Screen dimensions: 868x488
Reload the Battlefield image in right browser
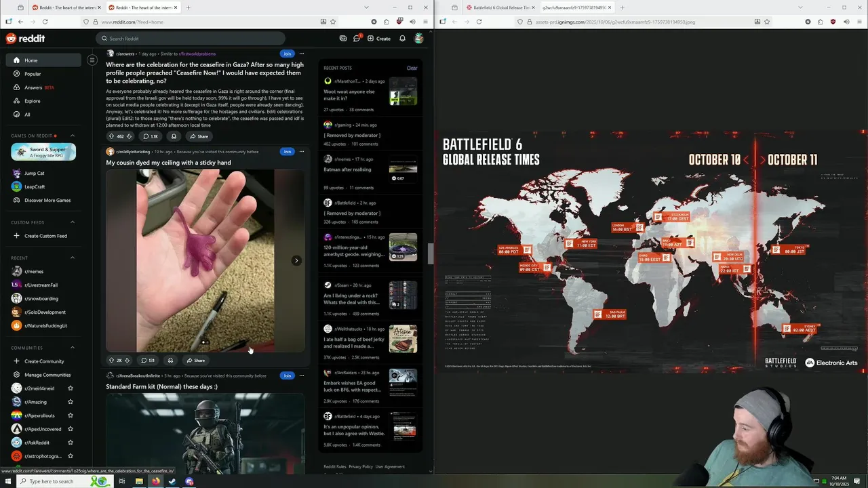click(479, 22)
